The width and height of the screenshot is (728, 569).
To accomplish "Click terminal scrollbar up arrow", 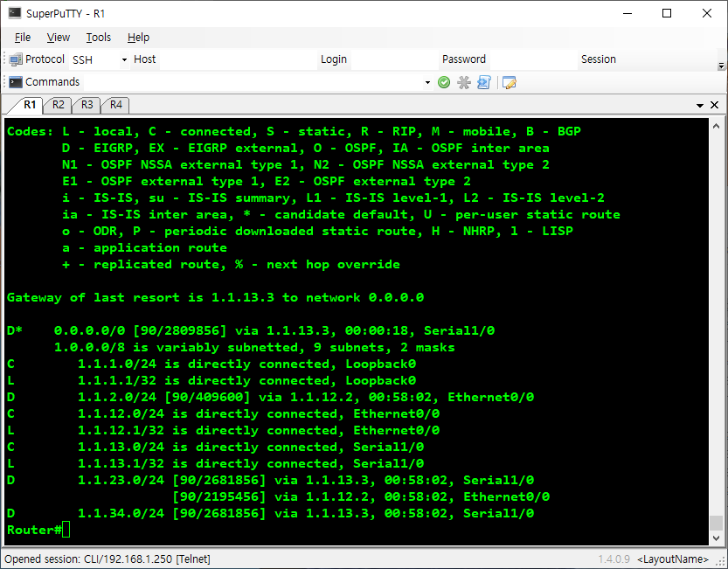I will [716, 126].
